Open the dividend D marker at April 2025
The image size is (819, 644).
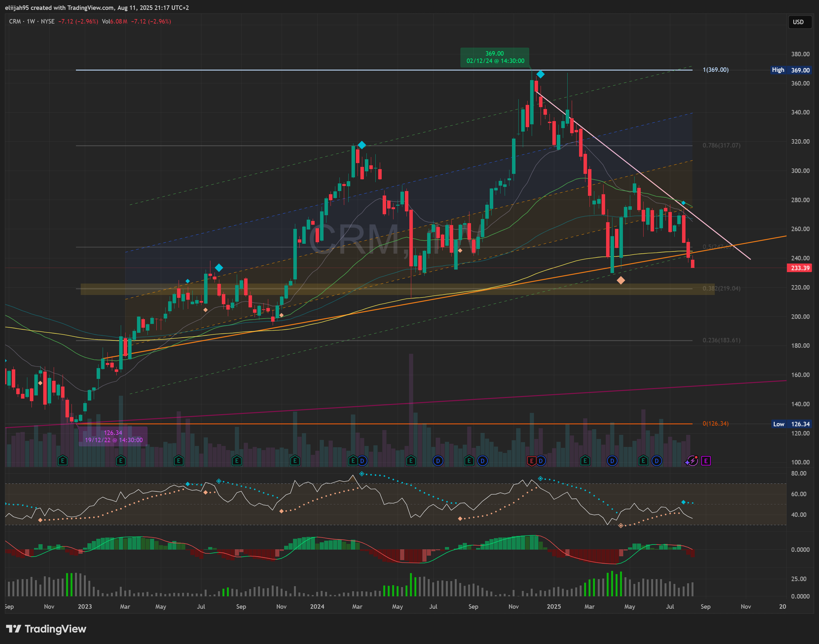point(612,460)
